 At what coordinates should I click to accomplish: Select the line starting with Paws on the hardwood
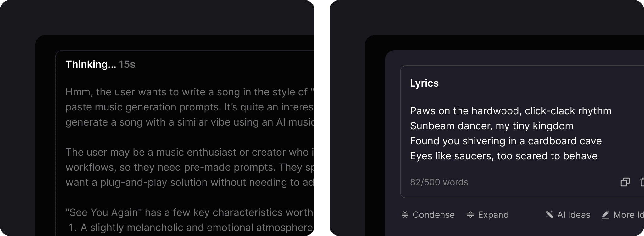510,110
